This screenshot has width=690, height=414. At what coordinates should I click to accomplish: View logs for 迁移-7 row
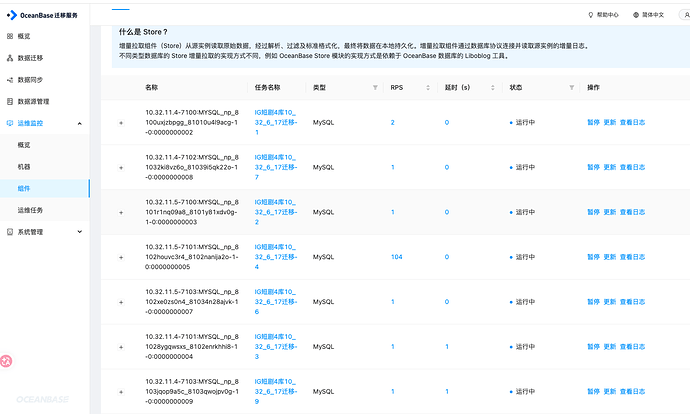tap(632, 167)
